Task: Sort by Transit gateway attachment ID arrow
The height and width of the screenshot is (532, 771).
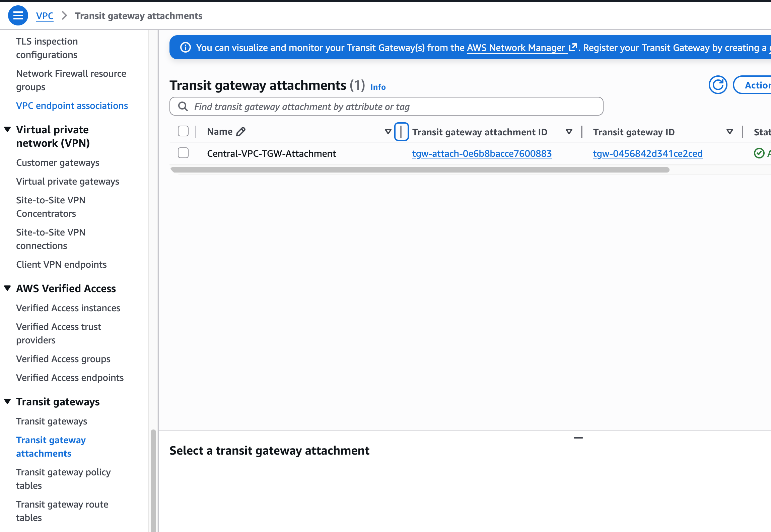Action: (x=569, y=132)
